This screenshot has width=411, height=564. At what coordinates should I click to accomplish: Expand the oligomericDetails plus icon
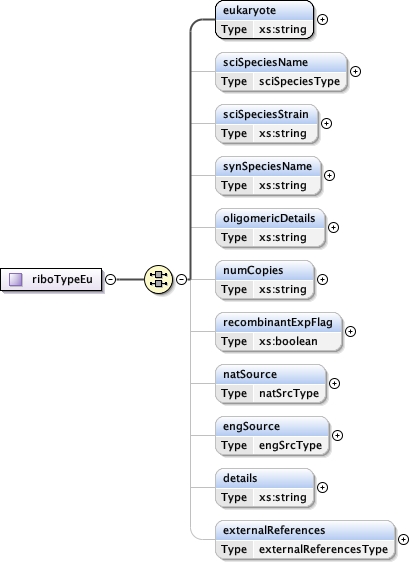click(x=333, y=227)
